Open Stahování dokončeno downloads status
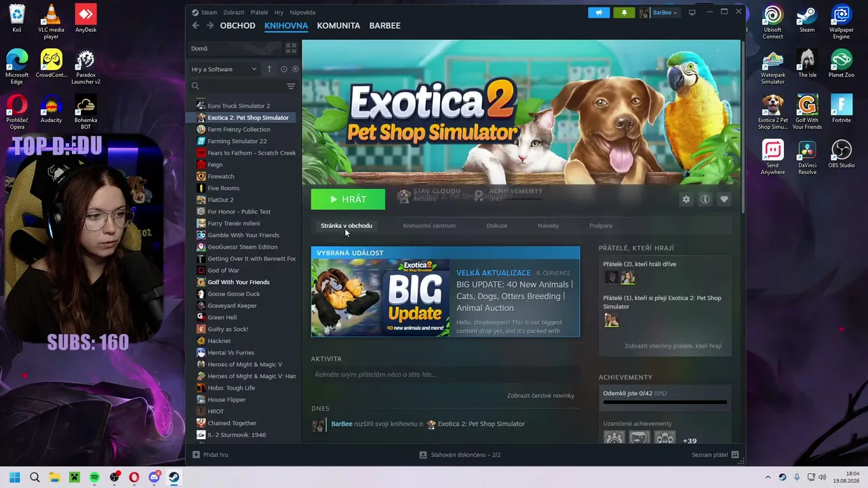The height and width of the screenshot is (488, 868). coord(460,455)
